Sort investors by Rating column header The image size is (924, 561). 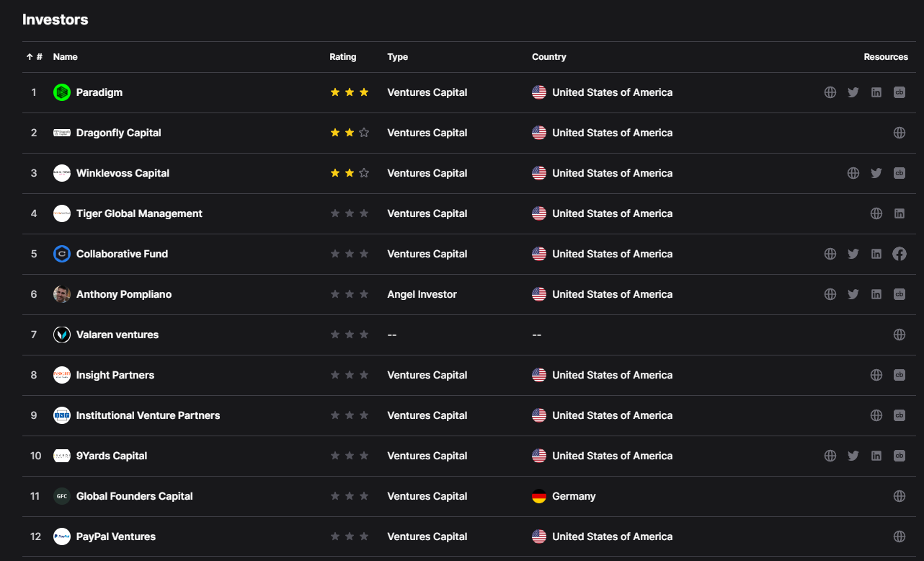click(x=343, y=57)
